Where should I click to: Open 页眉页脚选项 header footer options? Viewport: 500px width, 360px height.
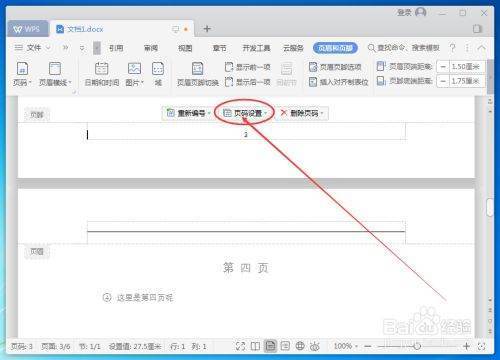335,67
